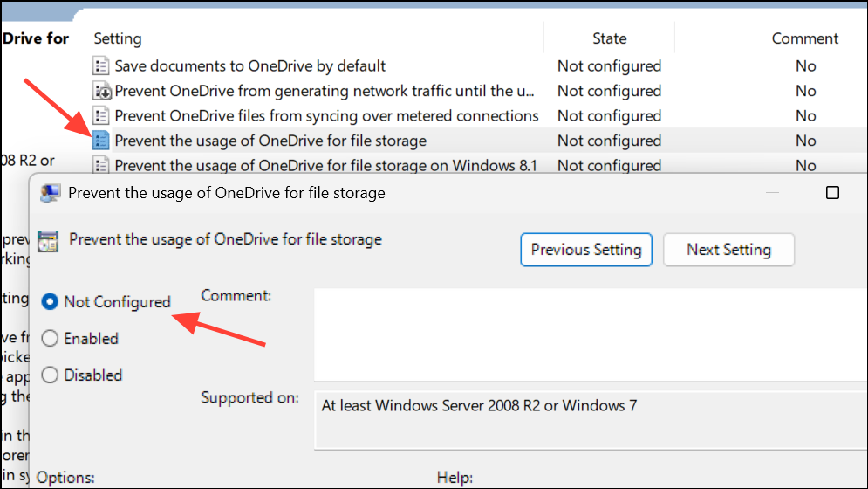This screenshot has height=489, width=868.
Task: Click the dialog title bar computer icon
Action: 51,193
